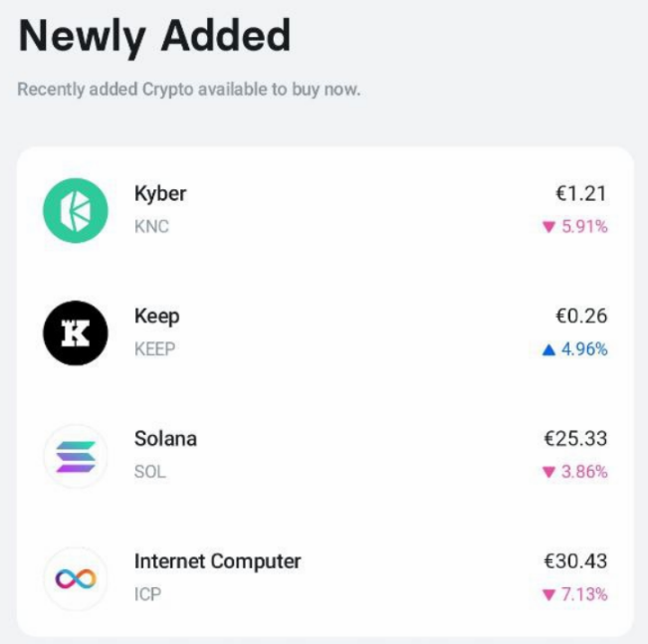Tap the Internet Computer infinity icon
The width and height of the screenshot is (648, 644).
coord(75,578)
